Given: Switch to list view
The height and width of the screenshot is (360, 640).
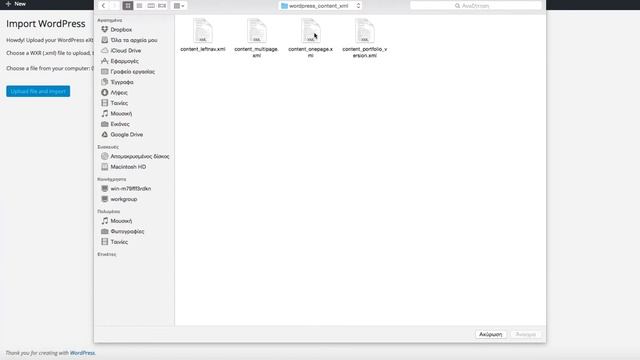Looking at the screenshot, I should click(x=139, y=6).
